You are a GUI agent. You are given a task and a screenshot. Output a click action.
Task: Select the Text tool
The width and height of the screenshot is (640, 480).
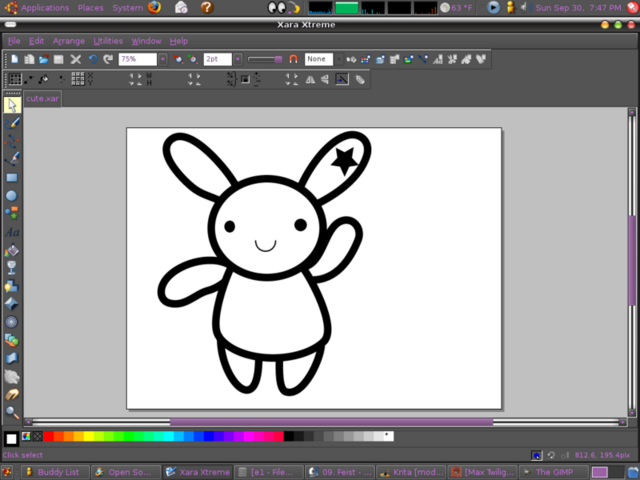coord(12,232)
